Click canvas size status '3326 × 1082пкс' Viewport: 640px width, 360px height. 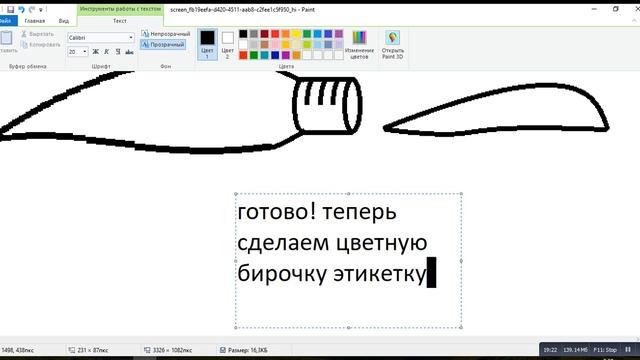pos(172,350)
